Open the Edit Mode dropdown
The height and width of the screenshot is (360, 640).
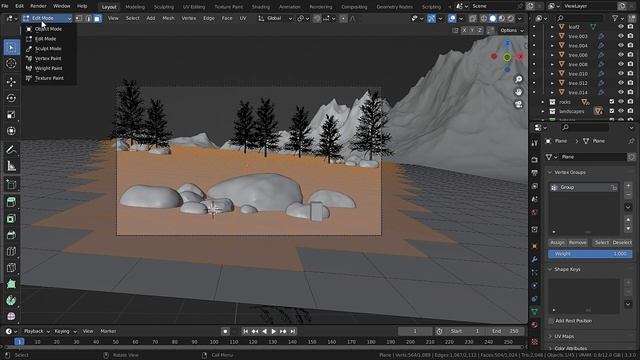(47, 18)
